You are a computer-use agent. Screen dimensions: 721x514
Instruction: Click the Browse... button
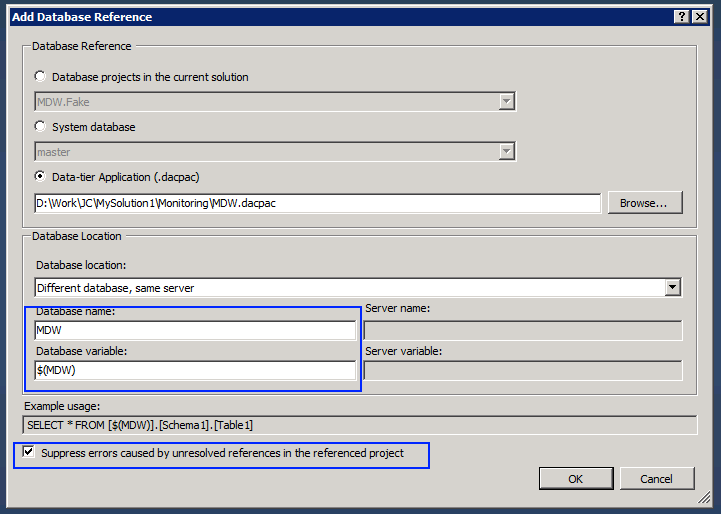pos(645,203)
